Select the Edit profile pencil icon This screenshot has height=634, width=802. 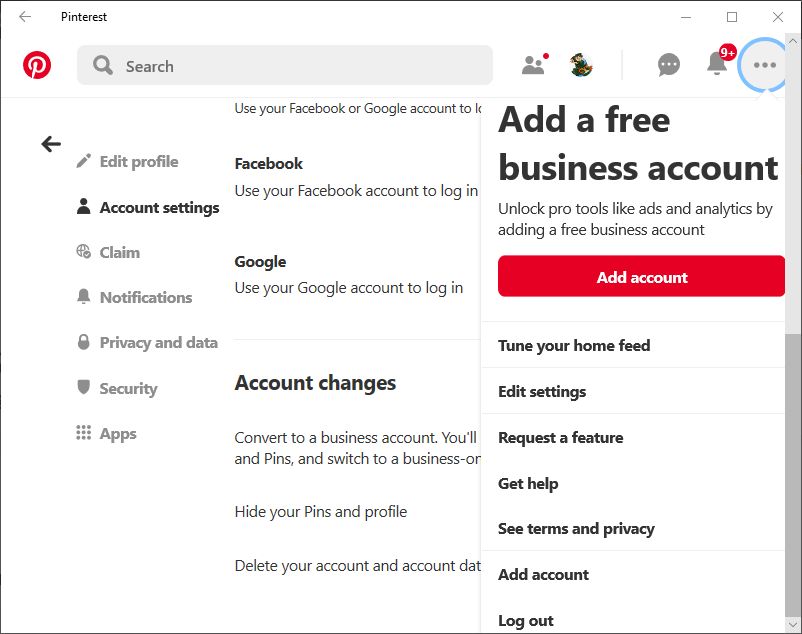click(82, 161)
